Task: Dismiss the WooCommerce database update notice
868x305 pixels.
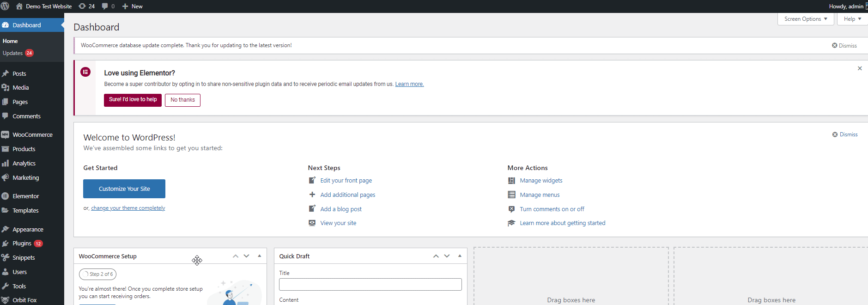Action: 844,45
